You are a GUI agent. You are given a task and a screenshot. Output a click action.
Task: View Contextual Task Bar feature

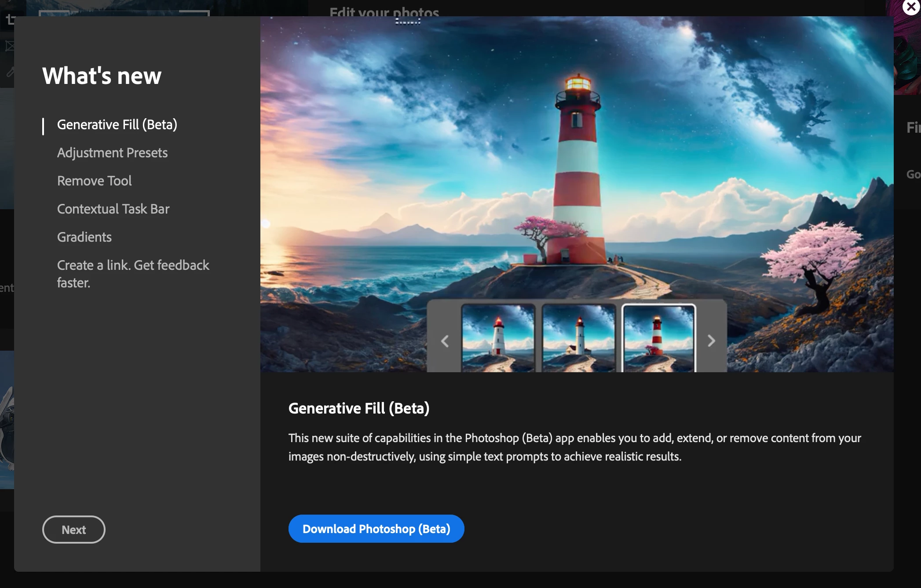113,209
